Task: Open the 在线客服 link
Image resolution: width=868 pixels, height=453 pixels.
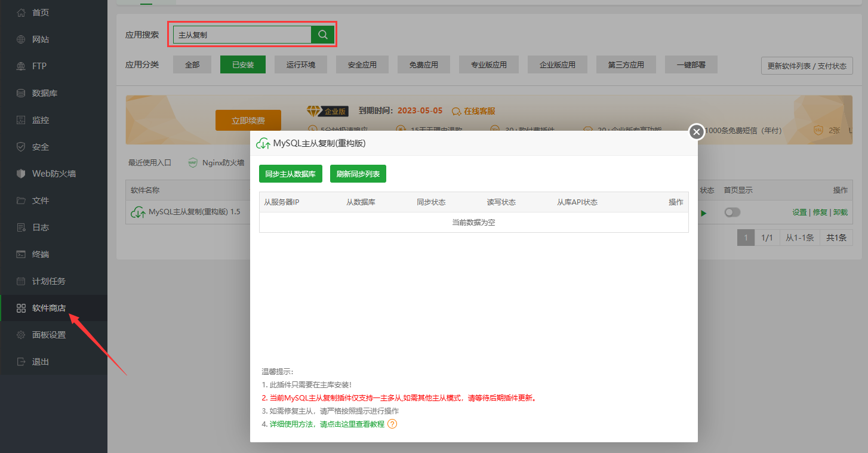Action: (479, 111)
